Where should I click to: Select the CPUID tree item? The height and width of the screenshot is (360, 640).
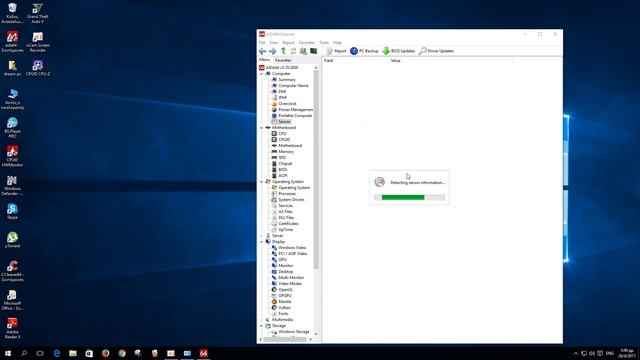284,140
